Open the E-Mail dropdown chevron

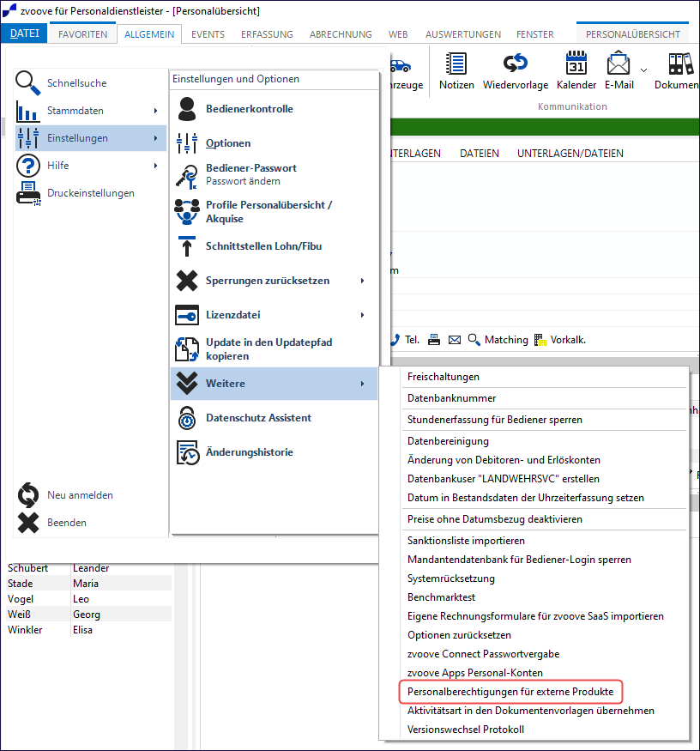point(644,70)
